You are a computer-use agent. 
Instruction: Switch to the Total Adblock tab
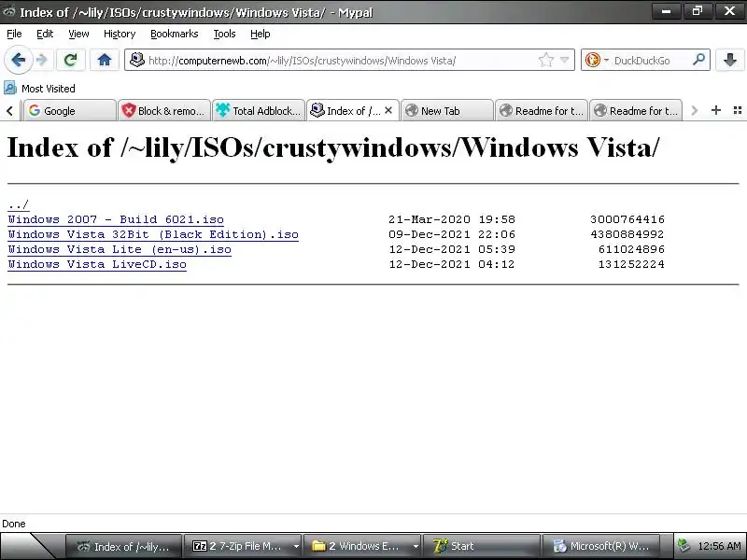pyautogui.click(x=259, y=110)
